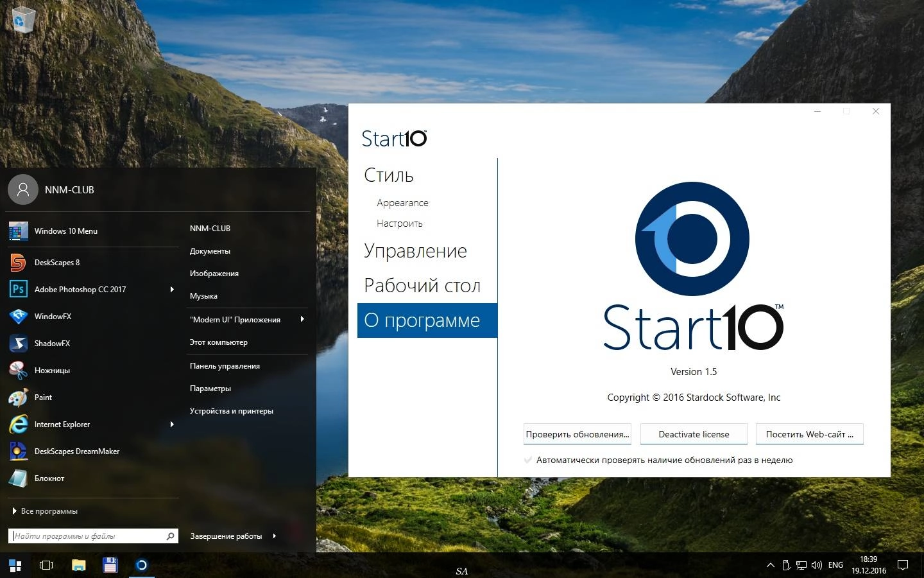Show hidden tray icons chevron
The width and height of the screenshot is (924, 578).
[x=770, y=565]
